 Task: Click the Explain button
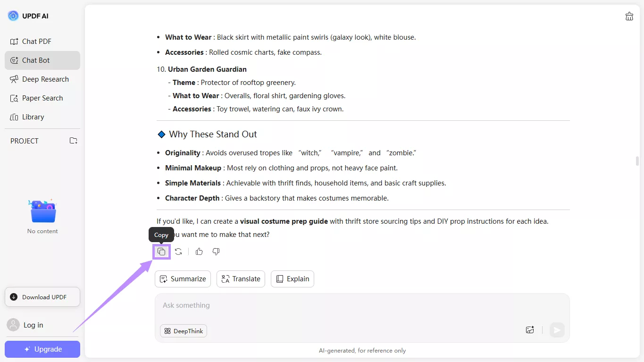pyautogui.click(x=293, y=279)
